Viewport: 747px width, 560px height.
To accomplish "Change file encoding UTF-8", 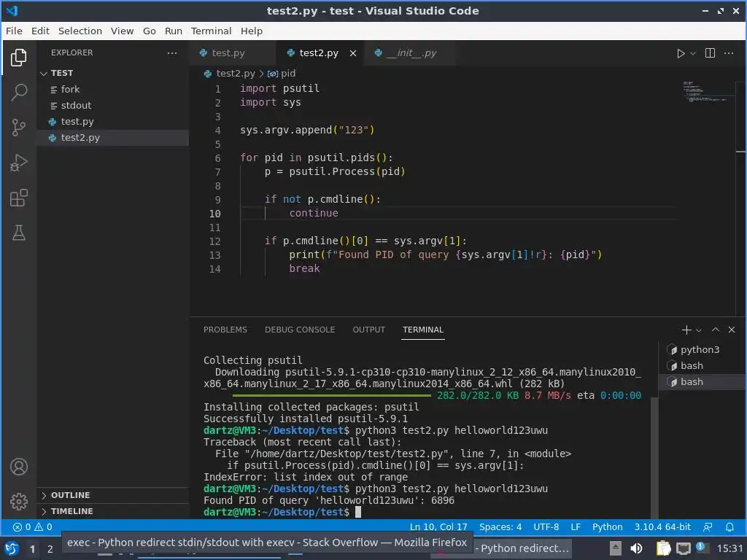I will coord(546,526).
